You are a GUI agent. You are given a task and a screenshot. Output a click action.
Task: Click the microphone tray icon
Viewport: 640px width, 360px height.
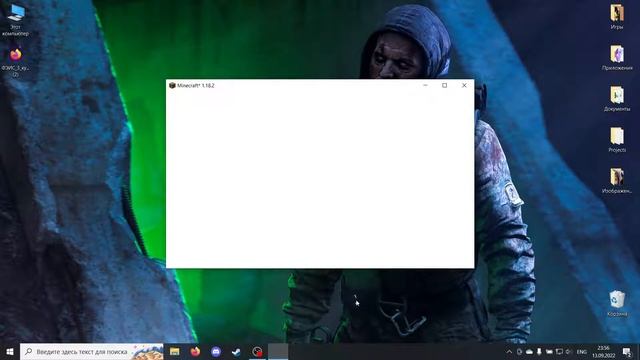click(x=539, y=351)
